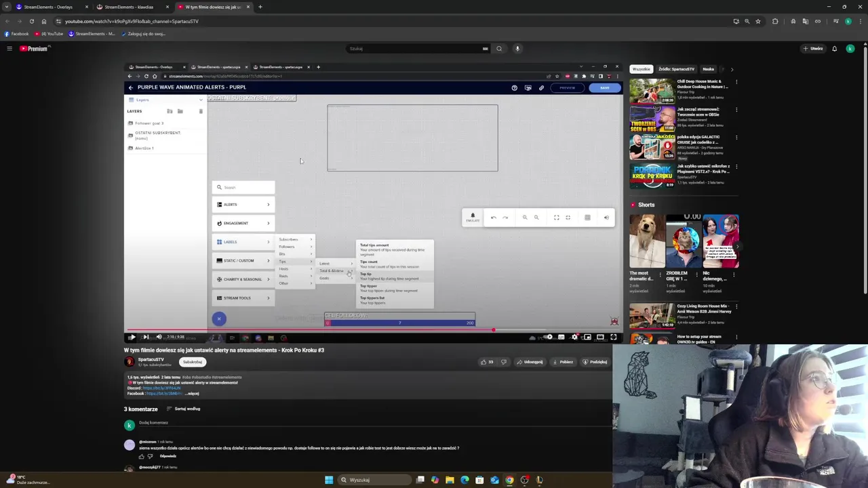Bookmark this page with star icon
Viewport: 868px width, 488px height.
point(757,21)
